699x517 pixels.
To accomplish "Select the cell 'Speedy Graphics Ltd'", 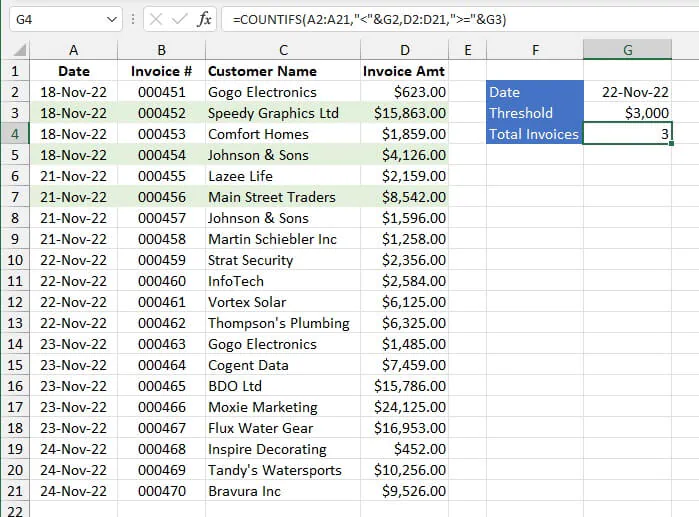I will 283,113.
